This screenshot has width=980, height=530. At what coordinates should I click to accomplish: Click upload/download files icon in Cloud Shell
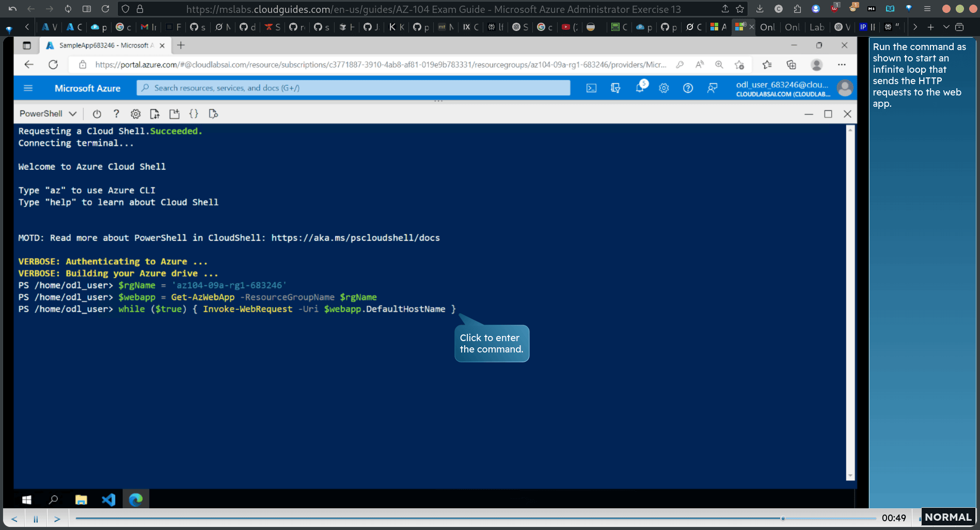pyautogui.click(x=154, y=114)
